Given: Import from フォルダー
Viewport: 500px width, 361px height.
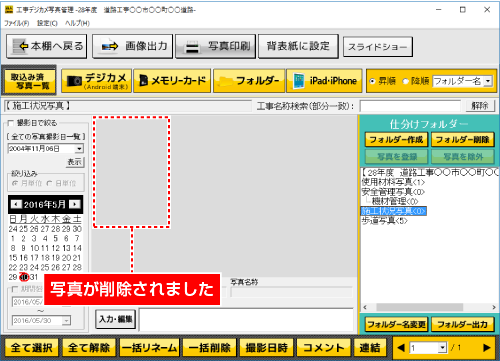Looking at the screenshot, I should 249,81.
